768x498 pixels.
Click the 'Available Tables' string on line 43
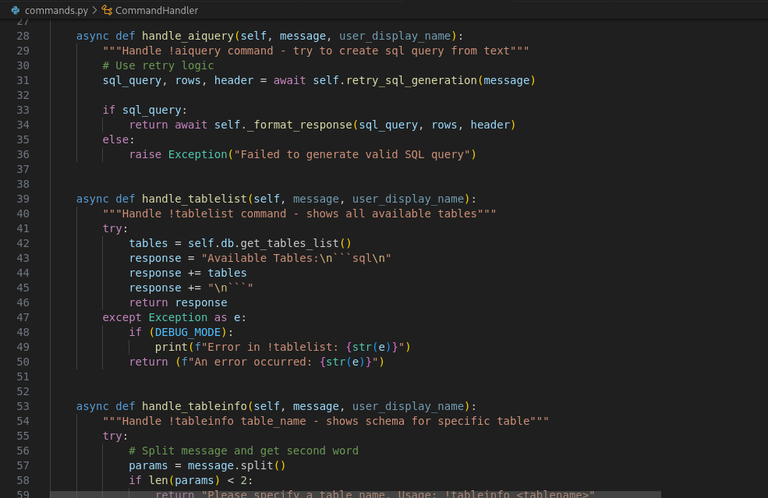point(296,259)
